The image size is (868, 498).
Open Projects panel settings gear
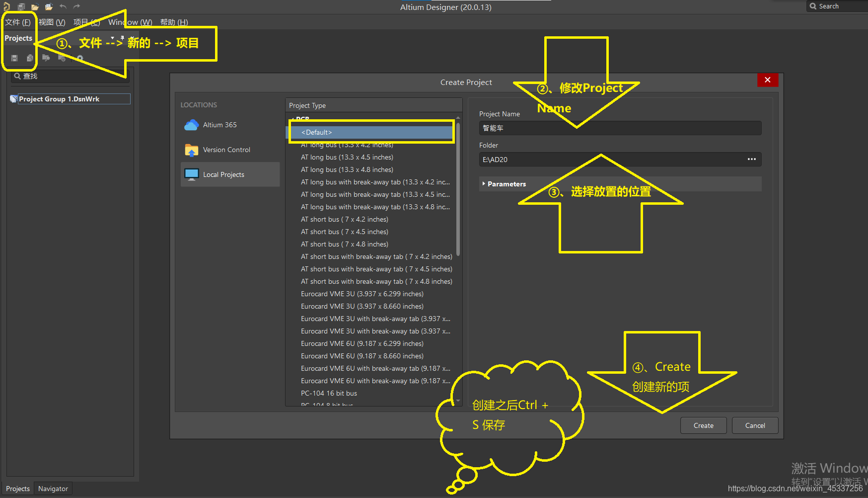click(79, 58)
